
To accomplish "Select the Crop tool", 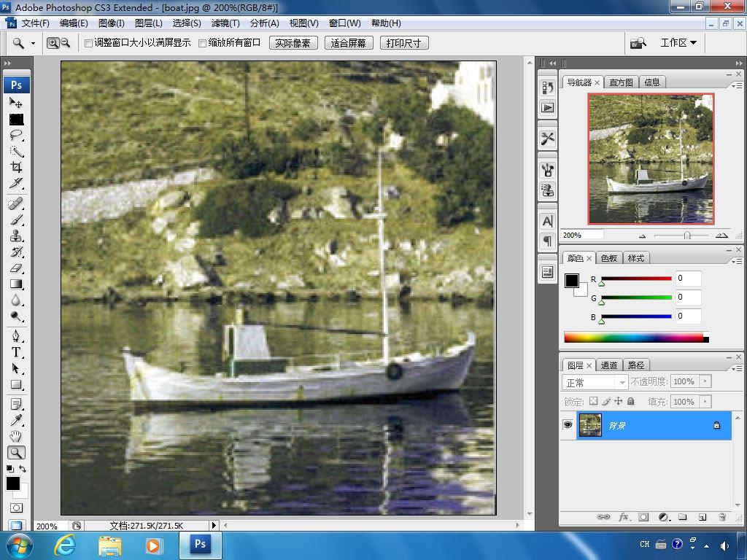I will click(x=16, y=167).
